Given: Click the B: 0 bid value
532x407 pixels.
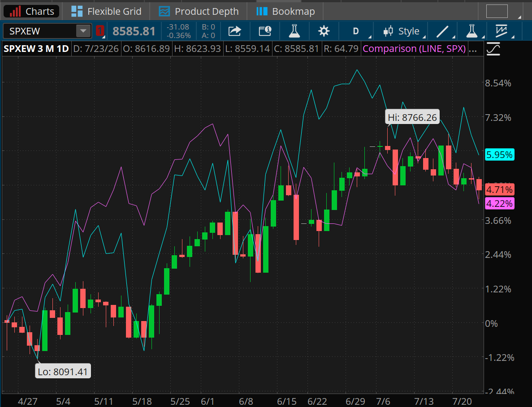Looking at the screenshot, I should [208, 27].
